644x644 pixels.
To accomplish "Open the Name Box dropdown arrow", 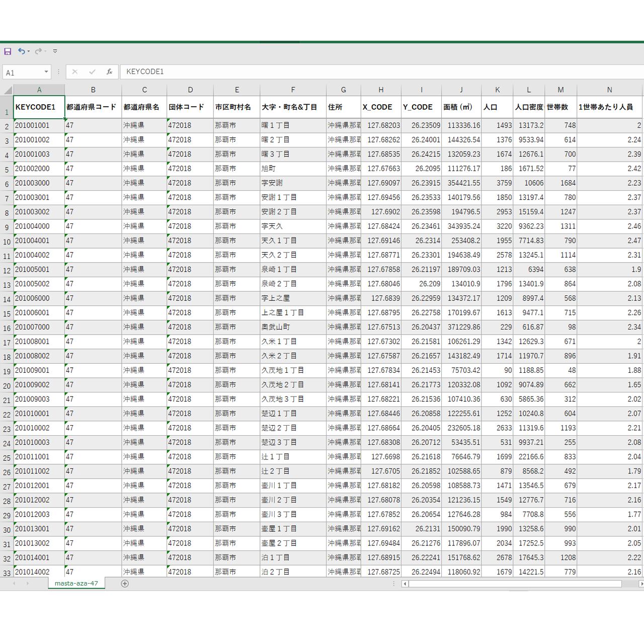I will pyautogui.click(x=46, y=72).
